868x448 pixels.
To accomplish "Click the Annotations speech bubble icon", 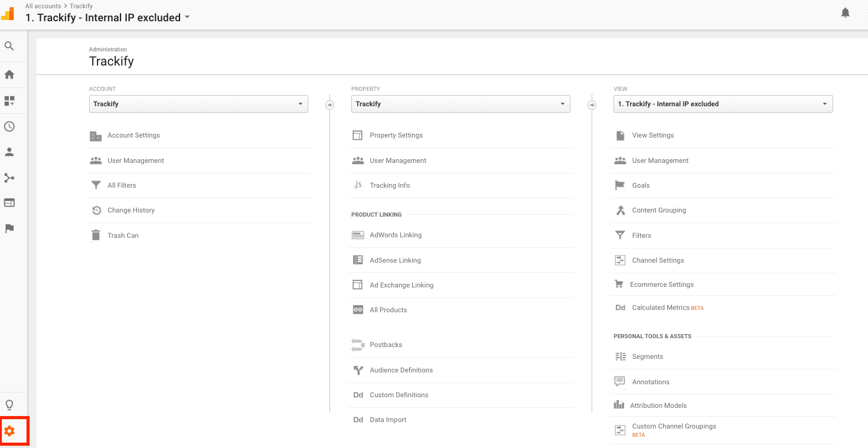I will click(619, 382).
